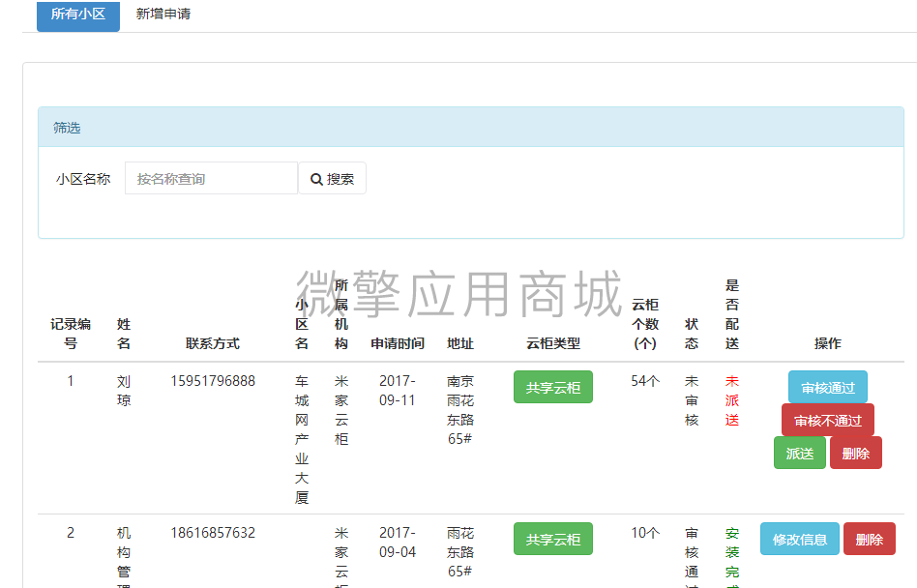This screenshot has width=917, height=588.
Task: Click the date 2017-09-04
Action: [398, 543]
